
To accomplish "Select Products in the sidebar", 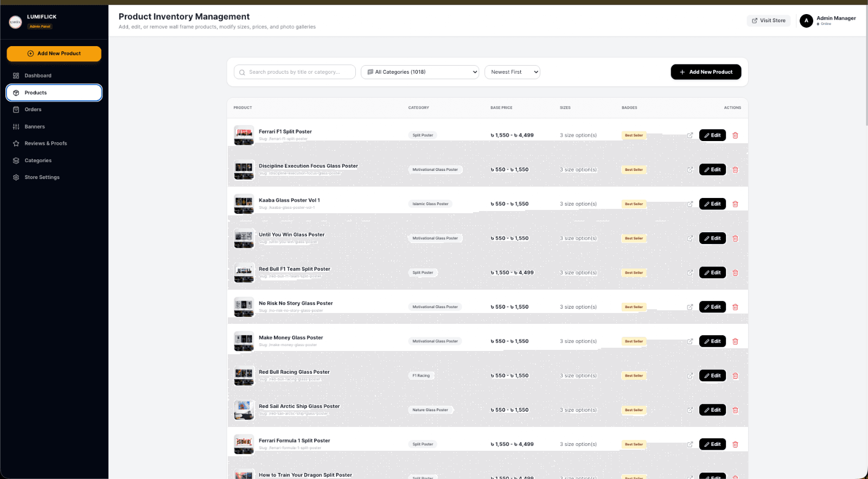I will click(x=54, y=93).
